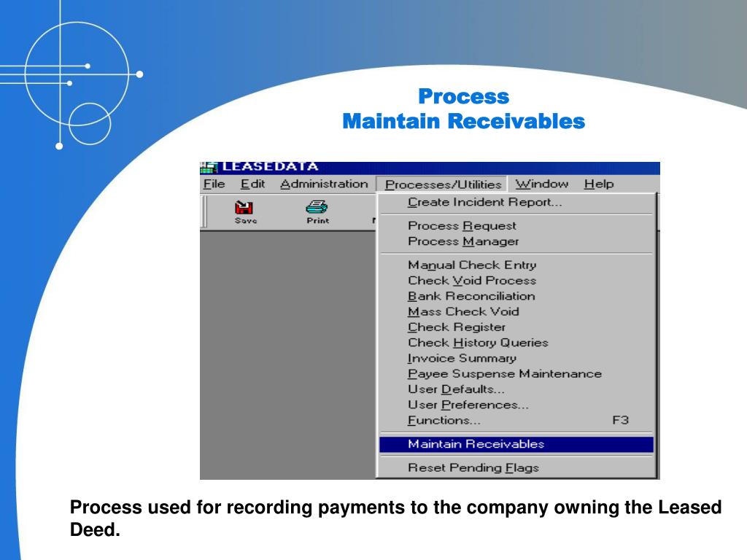Image resolution: width=747 pixels, height=560 pixels.
Task: Open Invoice Summary
Action: (x=516, y=358)
